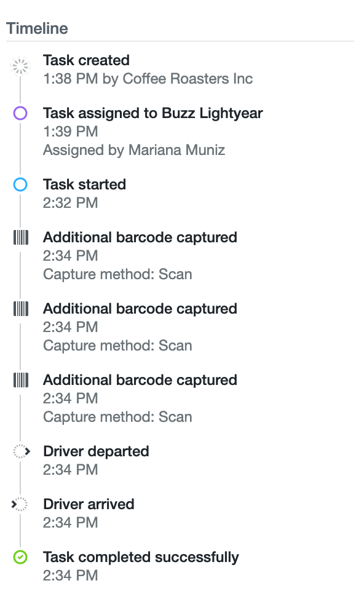The height and width of the screenshot is (594, 364).
Task: Click the blue circle for Task started
Action: pos(20,184)
